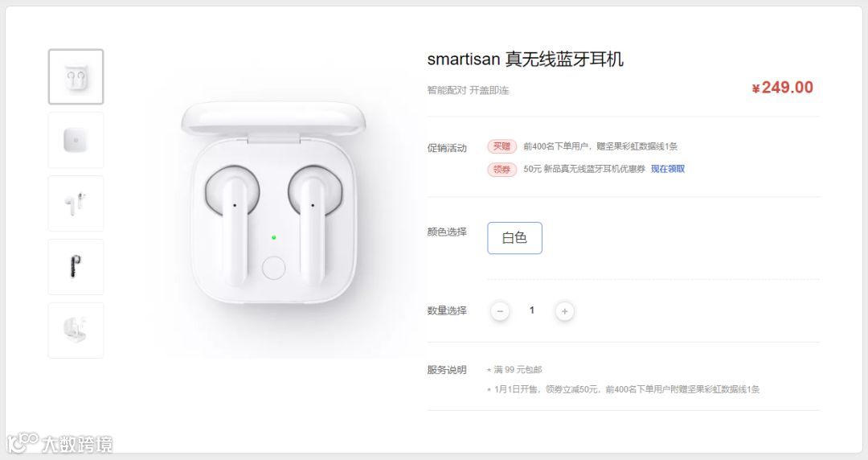Increase quantity with the plus button
The width and height of the screenshot is (868, 460).
tap(565, 311)
